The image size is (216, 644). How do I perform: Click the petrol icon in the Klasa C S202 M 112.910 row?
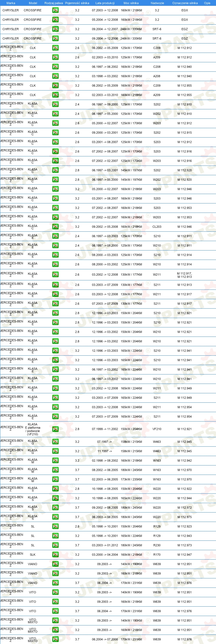click(x=55, y=104)
